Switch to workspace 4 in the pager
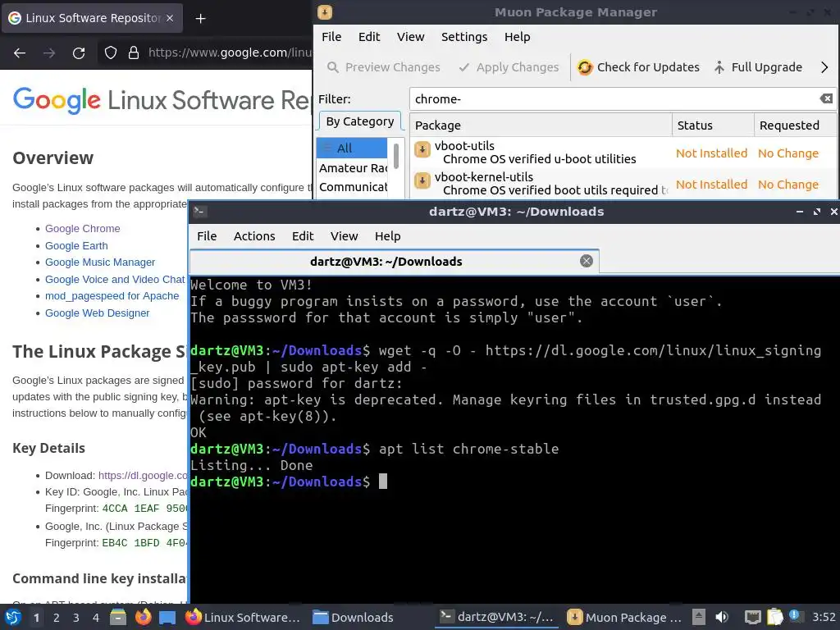The image size is (840, 630). tap(96, 618)
